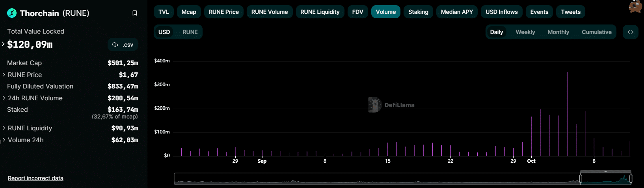Viewport: 644px width, 188px height.
Task: Enable the RUNE Volume chart metric
Action: tap(270, 12)
